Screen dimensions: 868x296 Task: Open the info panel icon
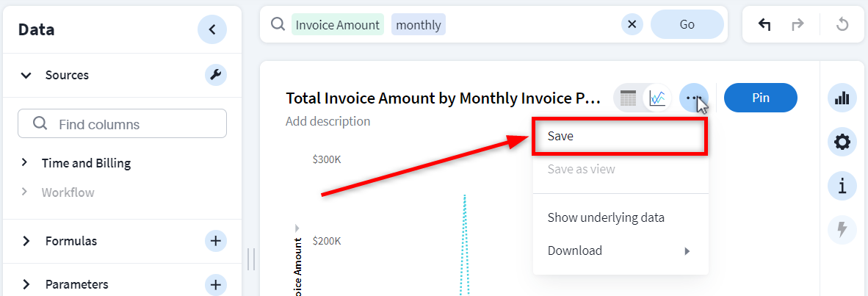[x=842, y=187]
